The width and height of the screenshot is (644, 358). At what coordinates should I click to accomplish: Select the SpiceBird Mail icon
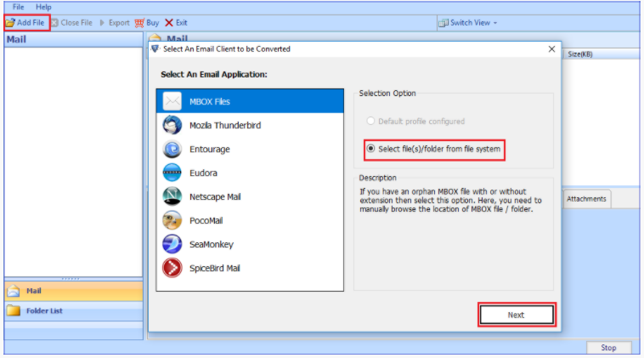(x=172, y=268)
